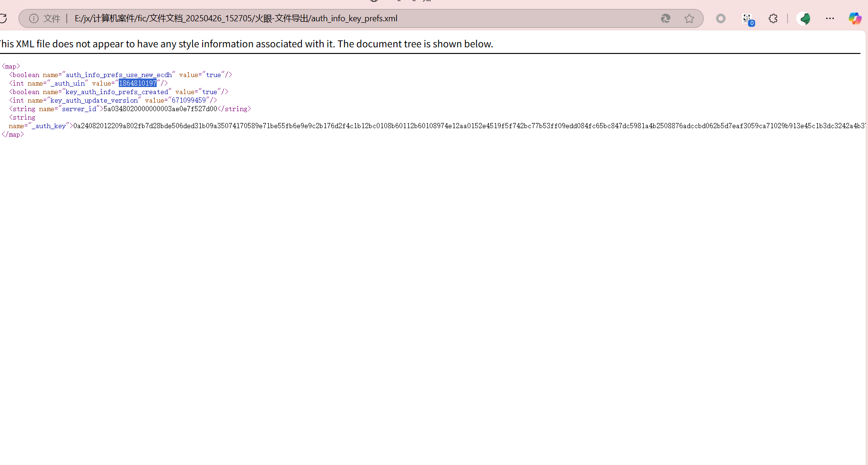Launch the Copilot sidebar icon
The height and width of the screenshot is (465, 868).
(x=855, y=18)
